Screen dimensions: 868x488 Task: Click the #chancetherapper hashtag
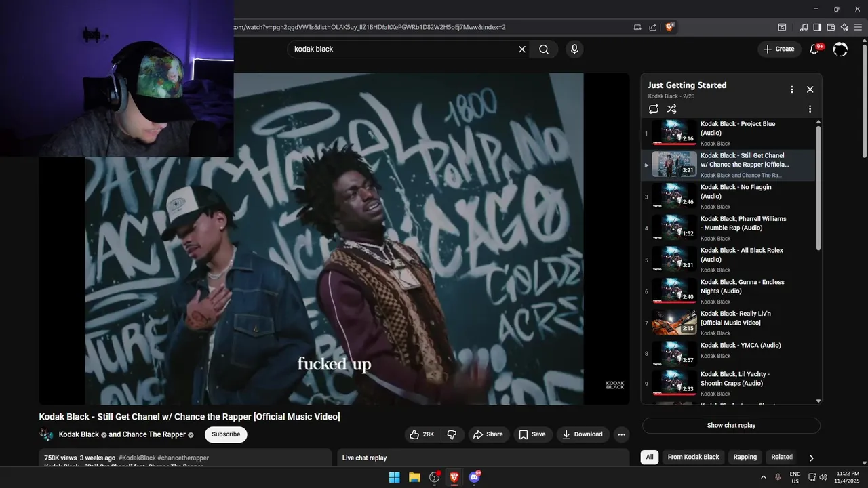[x=183, y=457]
